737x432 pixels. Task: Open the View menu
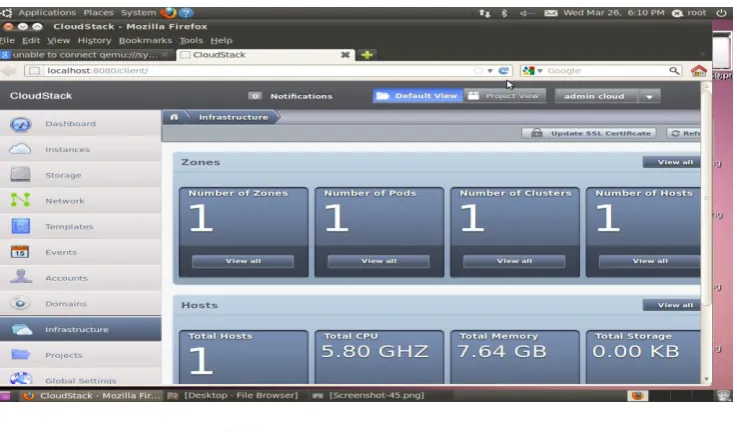point(58,40)
